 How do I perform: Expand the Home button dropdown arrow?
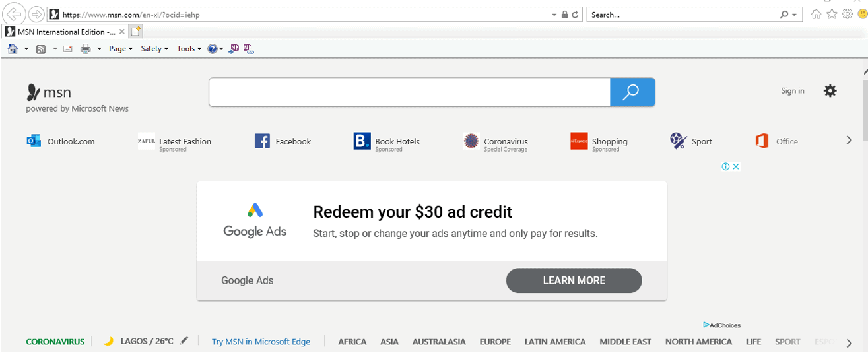(26, 49)
